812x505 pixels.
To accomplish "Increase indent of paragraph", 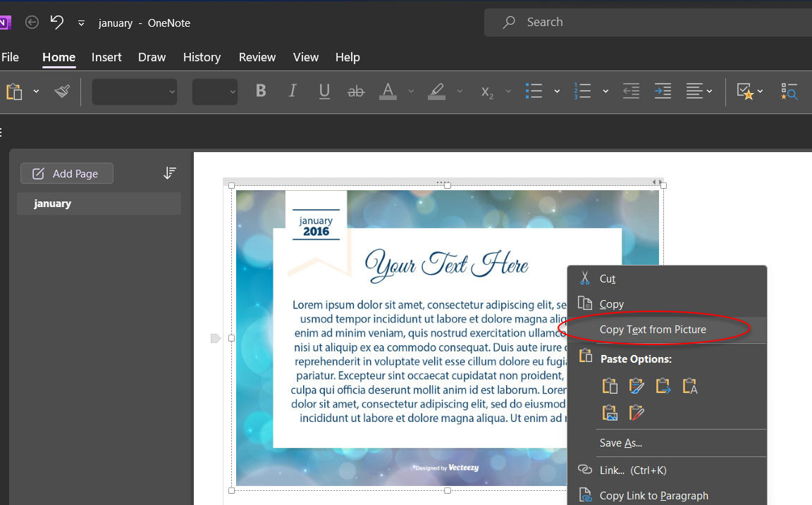I will coord(663,92).
